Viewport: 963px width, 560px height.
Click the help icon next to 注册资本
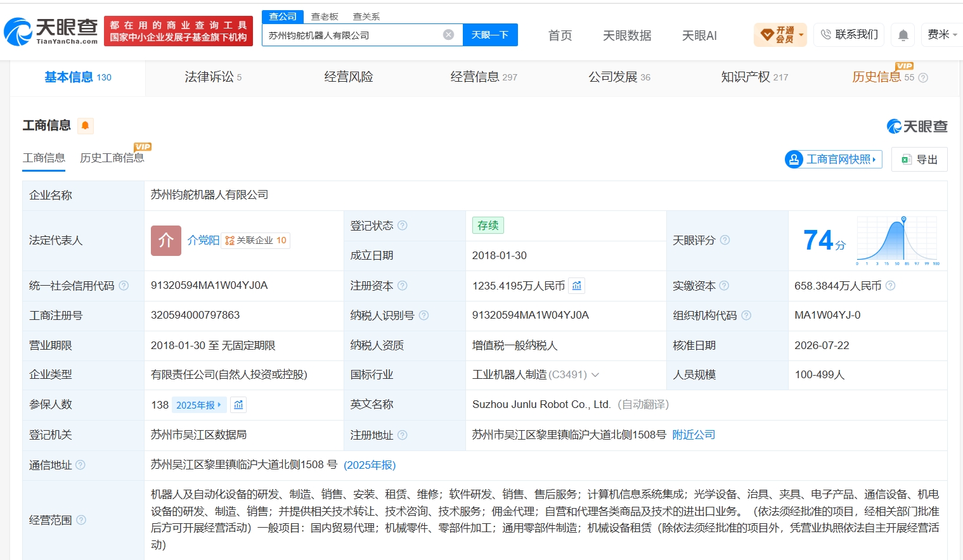coord(403,286)
